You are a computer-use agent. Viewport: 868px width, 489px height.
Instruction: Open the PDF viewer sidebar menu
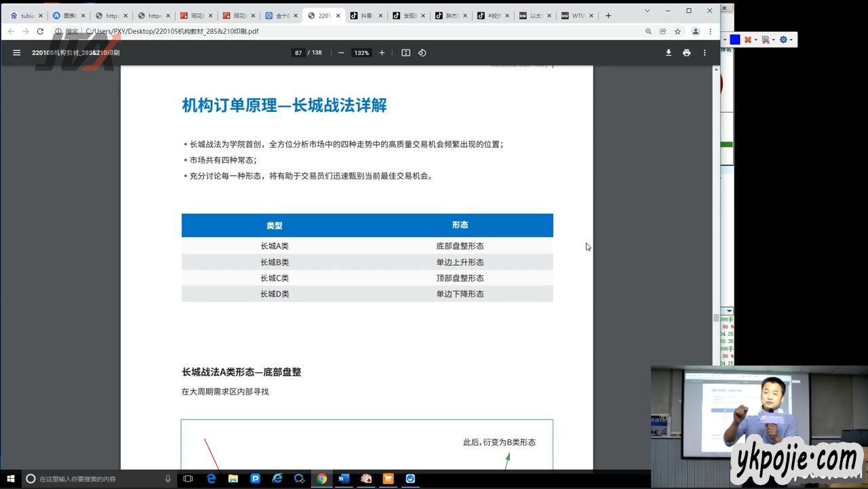pyautogui.click(x=17, y=53)
